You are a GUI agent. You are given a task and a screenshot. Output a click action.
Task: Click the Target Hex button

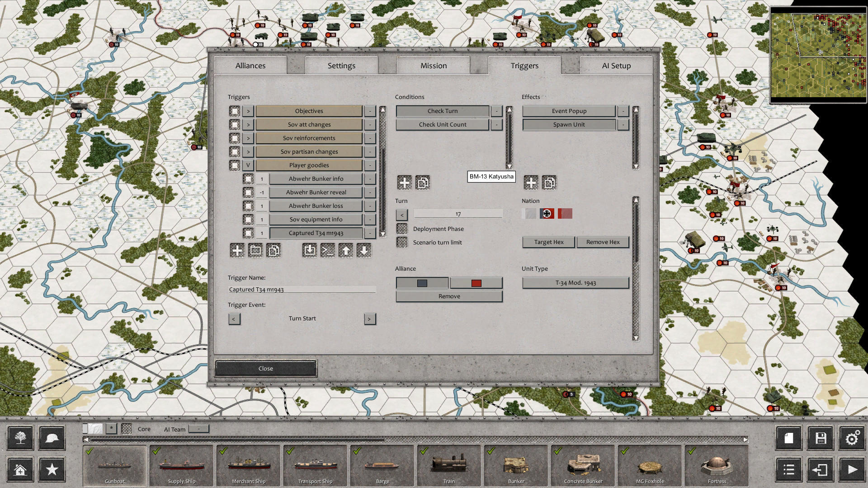[x=549, y=242]
